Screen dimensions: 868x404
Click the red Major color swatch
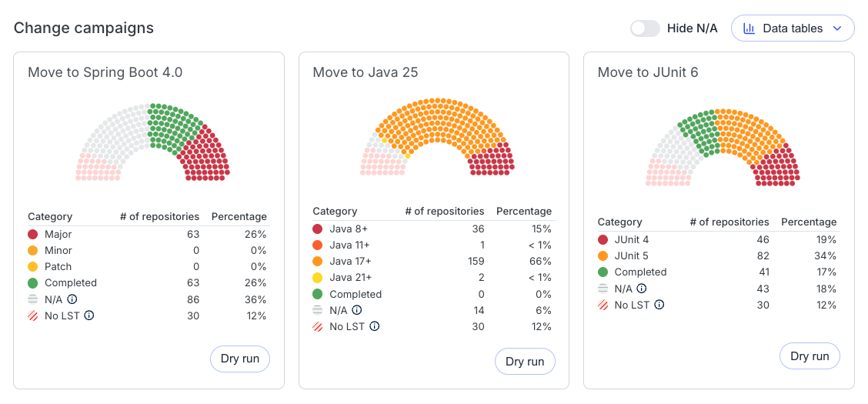point(32,234)
